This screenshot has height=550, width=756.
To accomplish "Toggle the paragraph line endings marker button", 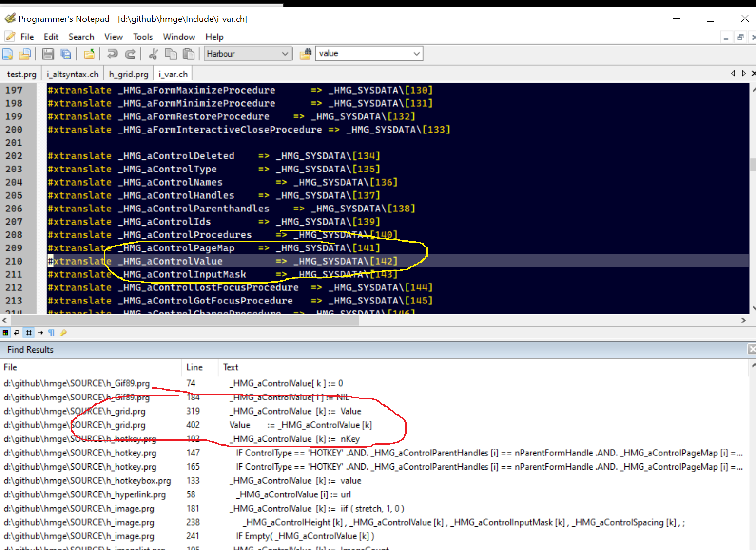I will (52, 333).
